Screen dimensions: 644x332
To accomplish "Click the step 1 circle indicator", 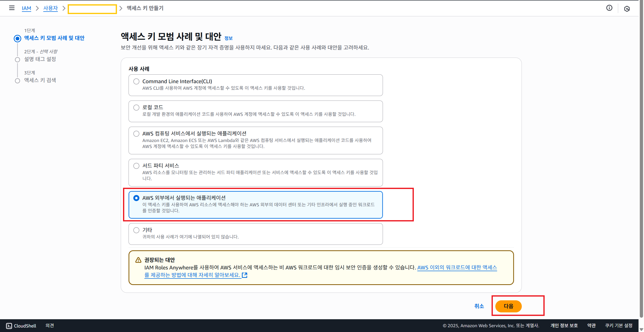I will coord(17,38).
